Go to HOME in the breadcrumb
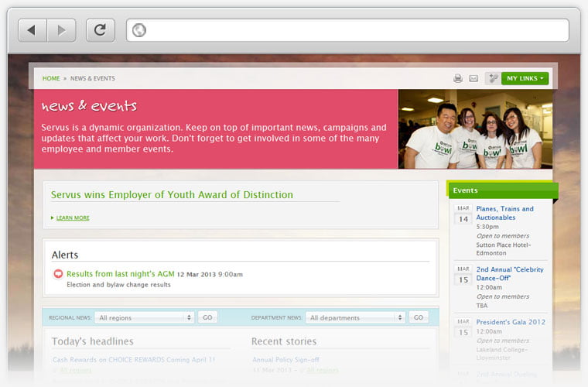The height and width of the screenshot is (387, 588). point(51,78)
